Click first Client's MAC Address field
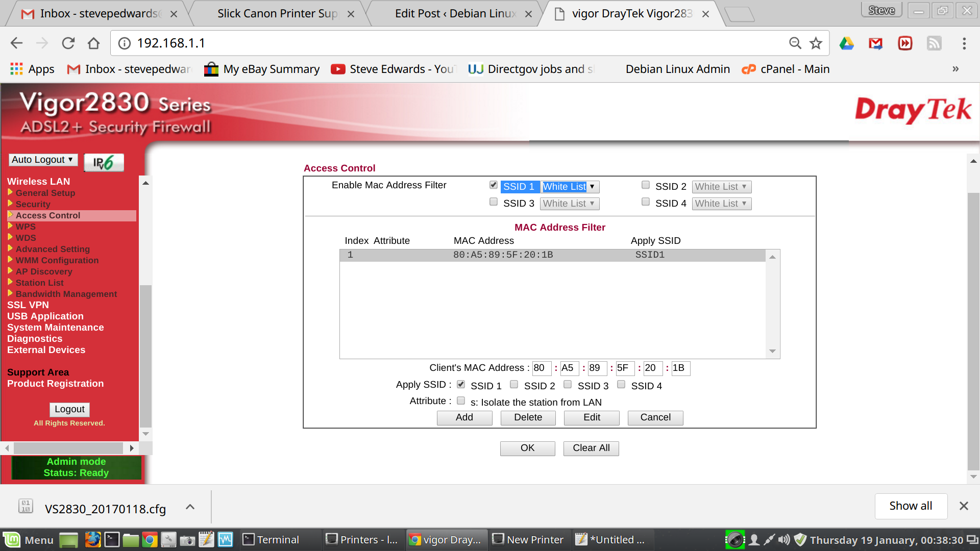 point(541,368)
